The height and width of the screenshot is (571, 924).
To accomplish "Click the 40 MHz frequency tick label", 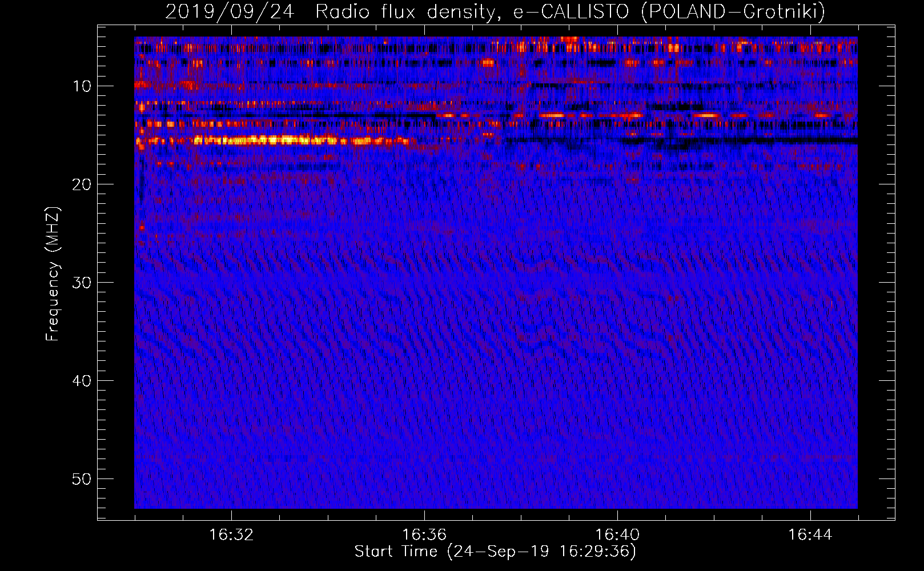I will 82,381.
